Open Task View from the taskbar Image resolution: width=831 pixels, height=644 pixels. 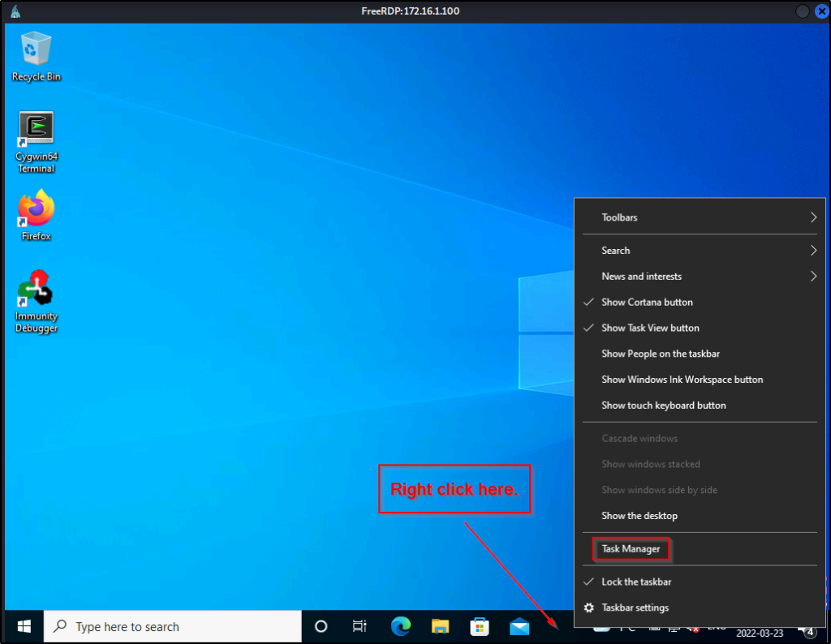[360, 626]
